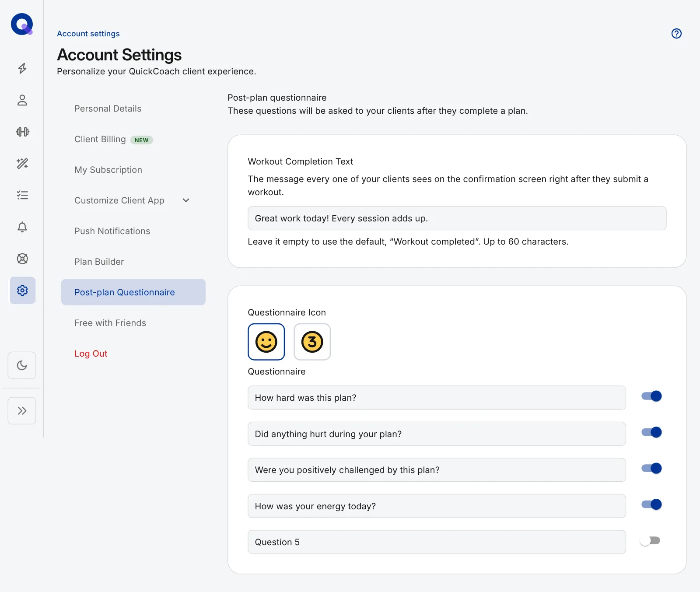The height and width of the screenshot is (592, 700).
Task: Click the 'Workout Completion Text' heading
Action: tap(301, 161)
